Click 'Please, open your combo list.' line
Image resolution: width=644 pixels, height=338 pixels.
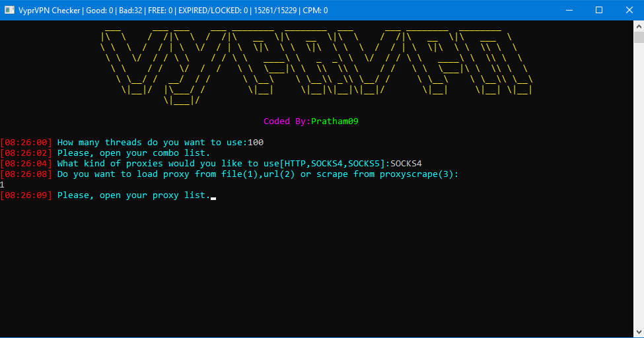pyautogui.click(x=133, y=153)
